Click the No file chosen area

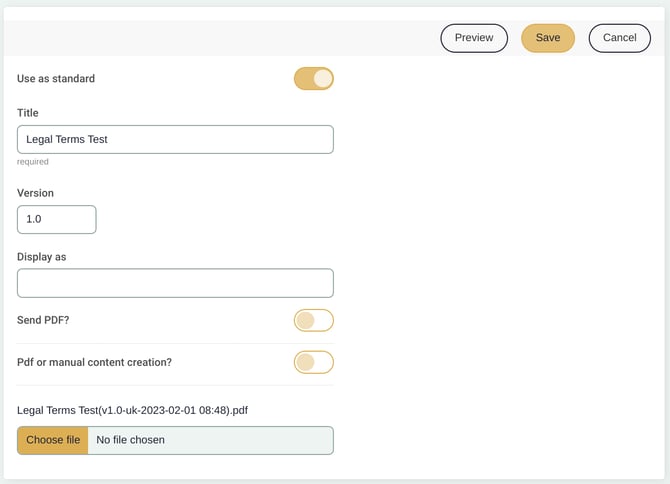(x=210, y=440)
